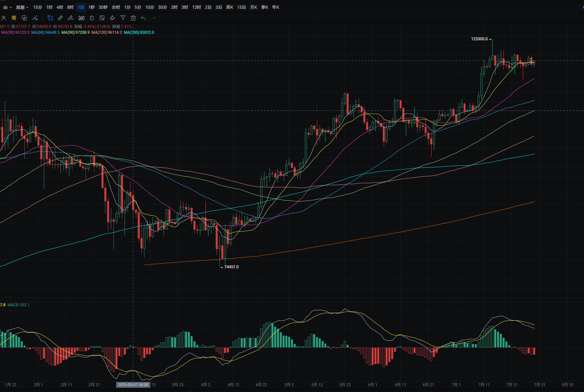Click the filter funnel icon
Viewport: 584px width, 392px height.
(x=123, y=18)
